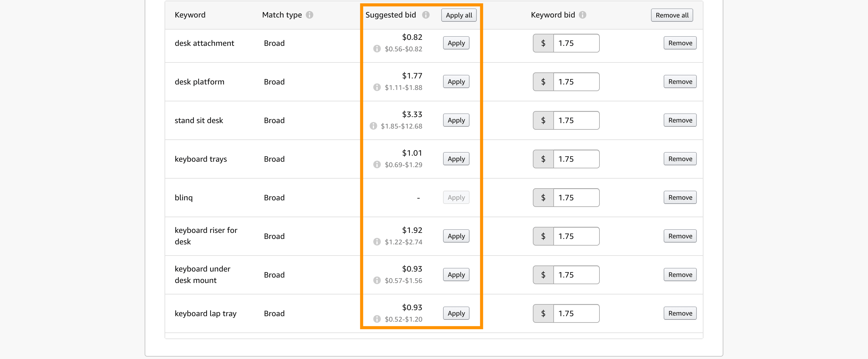Click info icon beside Keyword bid header
This screenshot has height=359, width=868.
[x=582, y=15]
